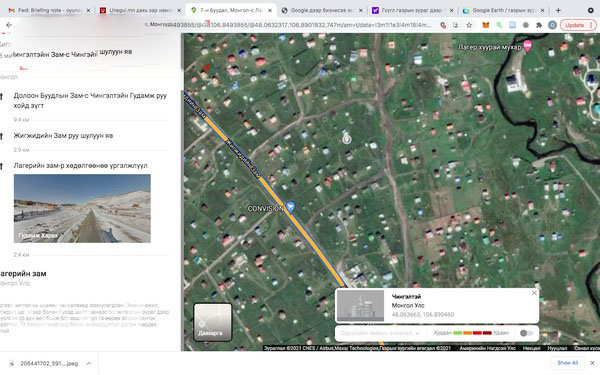Open the Чингэлтэй place card image
This screenshot has width=600, height=375.
point(360,305)
